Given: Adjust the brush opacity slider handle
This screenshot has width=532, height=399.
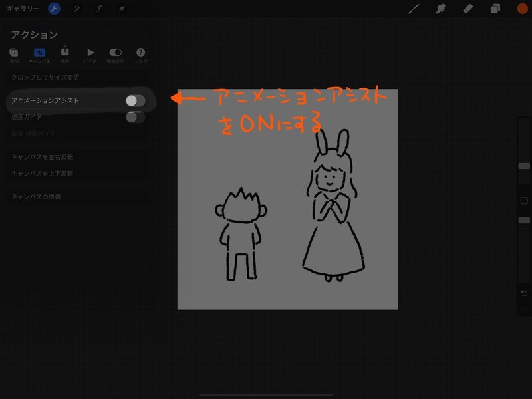Looking at the screenshot, I should 524,221.
